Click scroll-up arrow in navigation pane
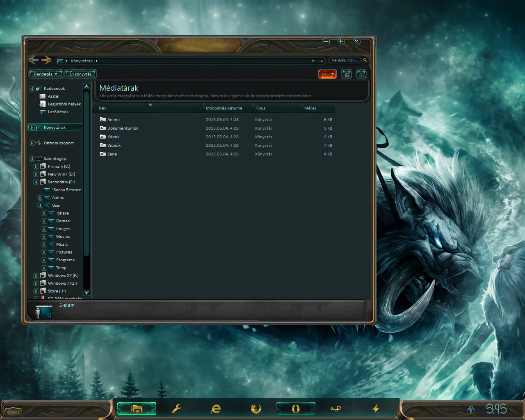 tap(86, 86)
